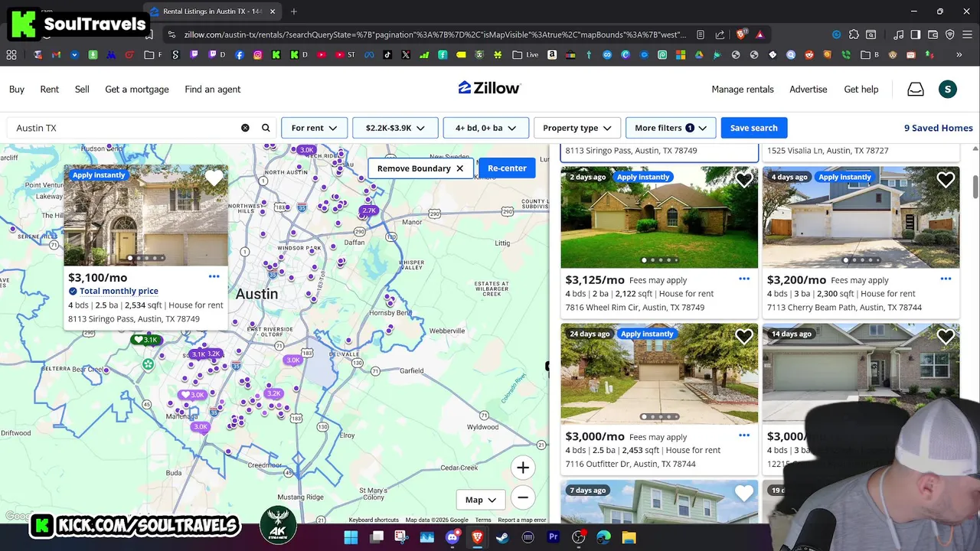Open the More filters dropdown
The height and width of the screenshot is (551, 980).
point(671,128)
